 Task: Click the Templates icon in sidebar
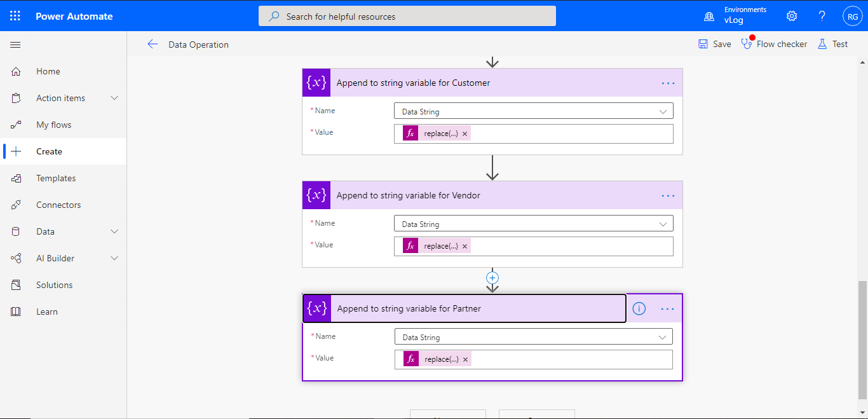(x=16, y=178)
